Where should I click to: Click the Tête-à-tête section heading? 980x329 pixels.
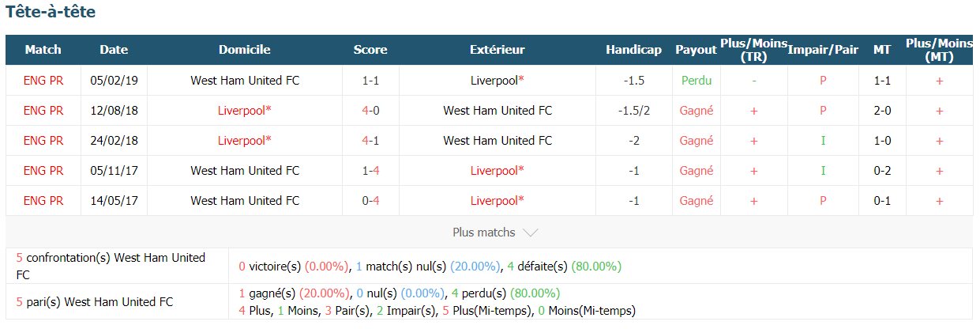pos(51,13)
